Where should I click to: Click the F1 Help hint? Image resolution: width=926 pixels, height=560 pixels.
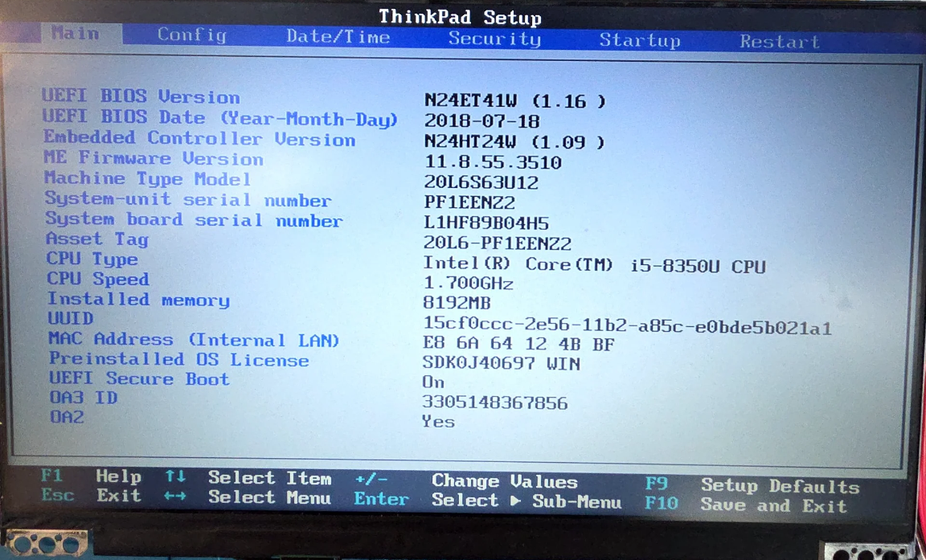[92, 476]
